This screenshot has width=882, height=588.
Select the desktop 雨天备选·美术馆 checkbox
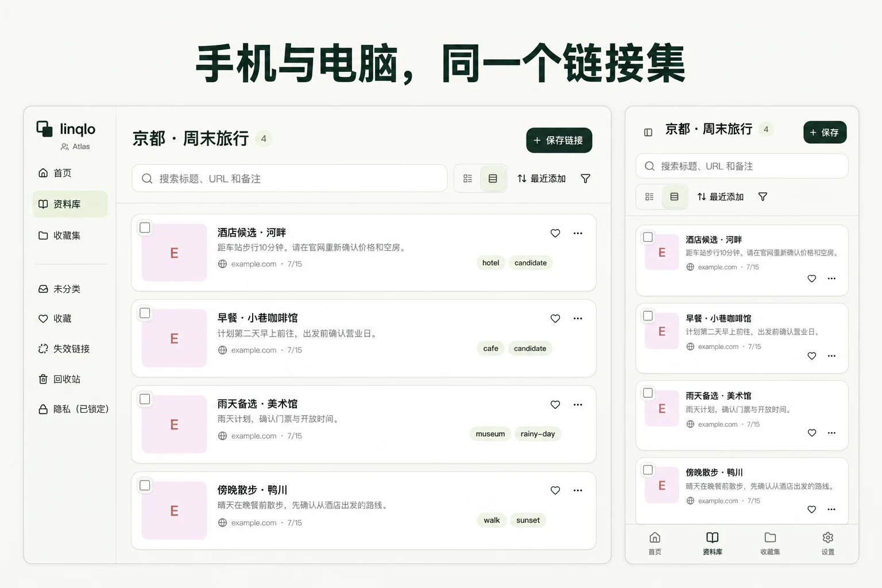pyautogui.click(x=145, y=399)
